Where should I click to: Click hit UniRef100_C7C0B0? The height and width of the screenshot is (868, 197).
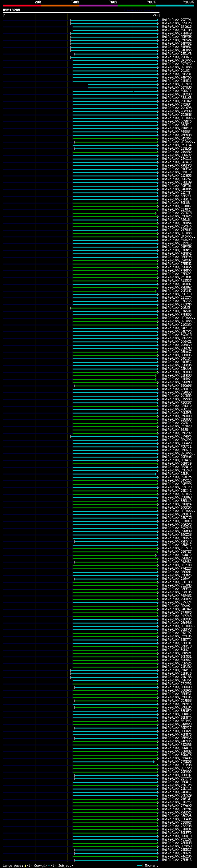(176, 372)
